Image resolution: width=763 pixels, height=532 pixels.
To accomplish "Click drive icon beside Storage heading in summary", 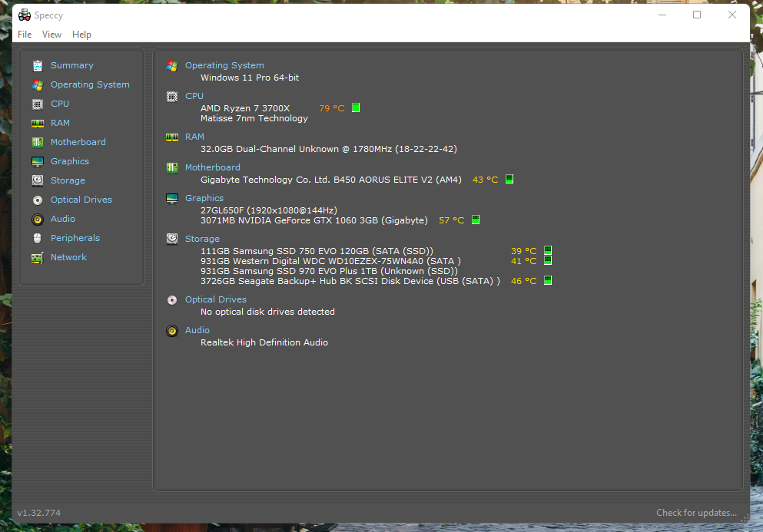I will point(172,239).
